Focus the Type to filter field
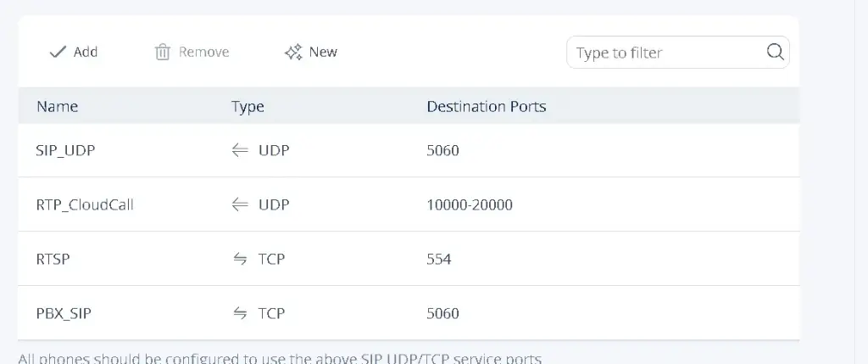868x364 pixels. (x=665, y=53)
